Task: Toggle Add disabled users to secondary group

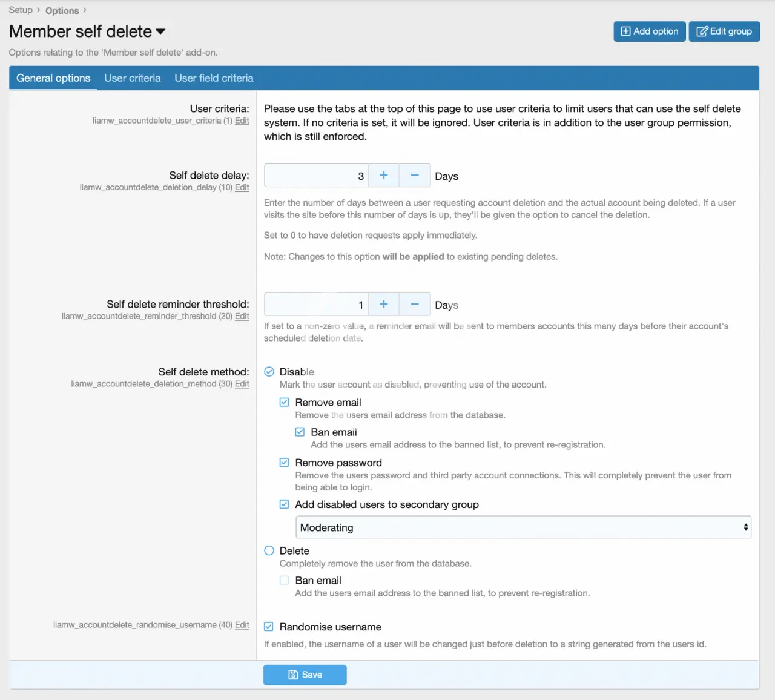Action: 285,504
